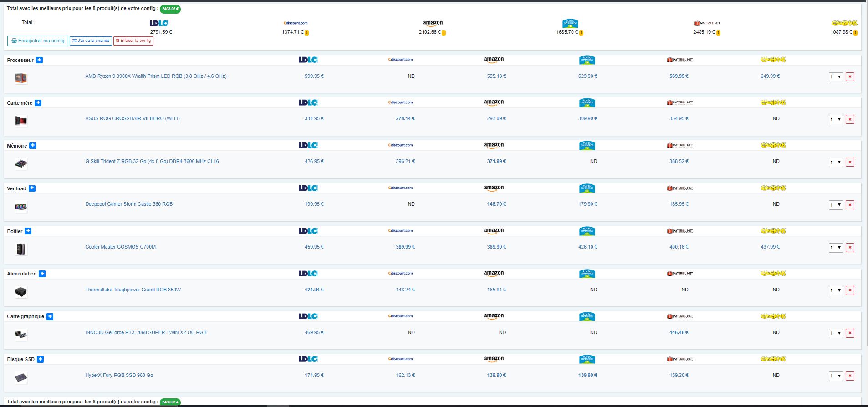
Task: Open Deepcool Gamer Storm Castle 360 link
Action: click(x=129, y=204)
